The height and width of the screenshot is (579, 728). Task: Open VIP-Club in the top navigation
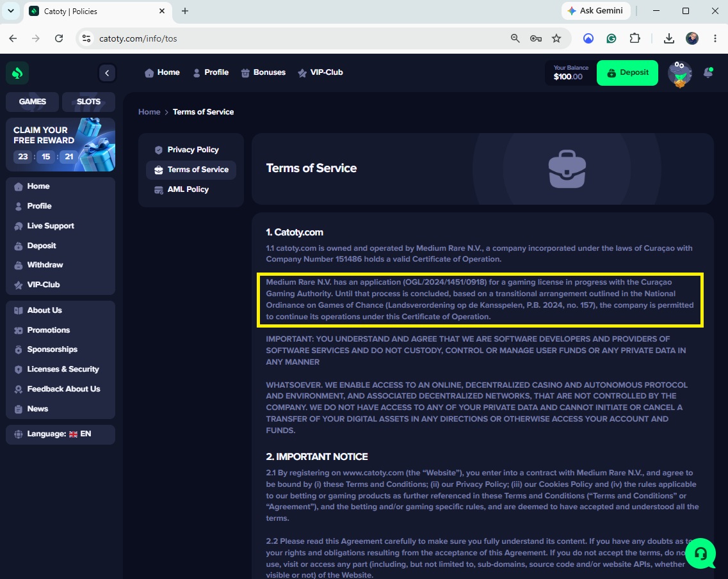pyautogui.click(x=320, y=72)
